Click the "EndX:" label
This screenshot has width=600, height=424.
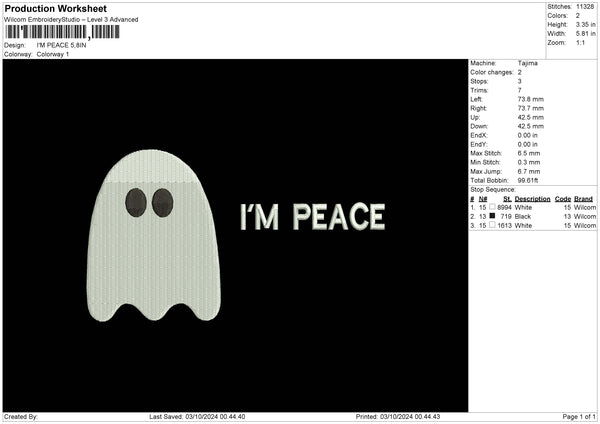[479, 135]
